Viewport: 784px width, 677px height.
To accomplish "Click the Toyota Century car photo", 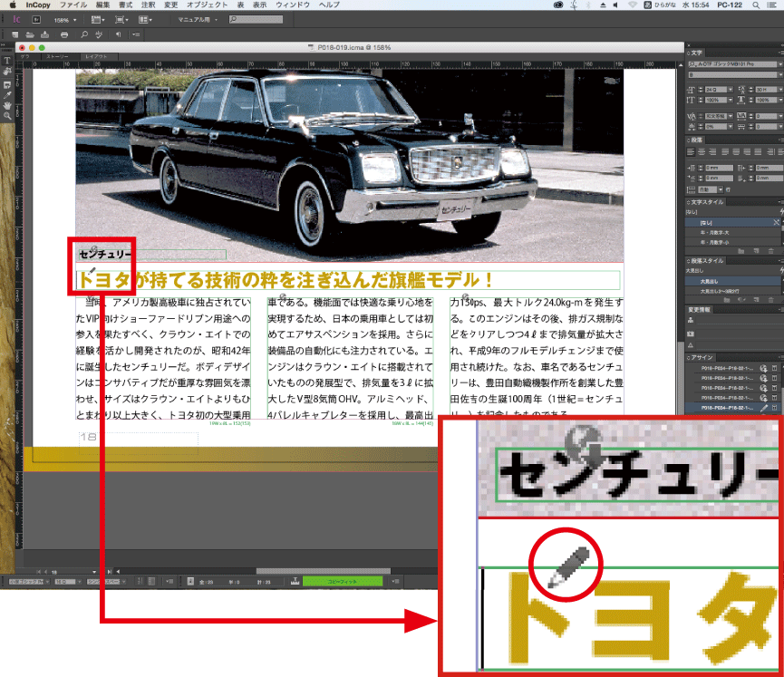I will 350,165.
